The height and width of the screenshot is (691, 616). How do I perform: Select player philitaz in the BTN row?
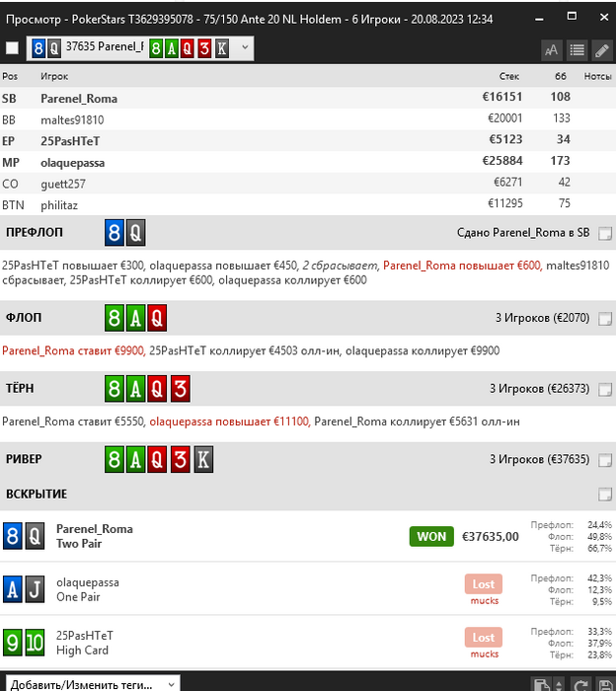coord(59,205)
